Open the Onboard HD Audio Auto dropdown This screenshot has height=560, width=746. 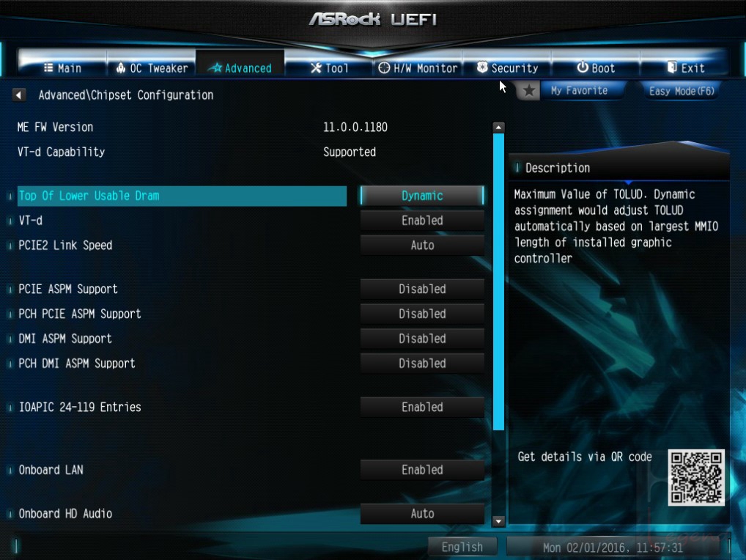422,513
